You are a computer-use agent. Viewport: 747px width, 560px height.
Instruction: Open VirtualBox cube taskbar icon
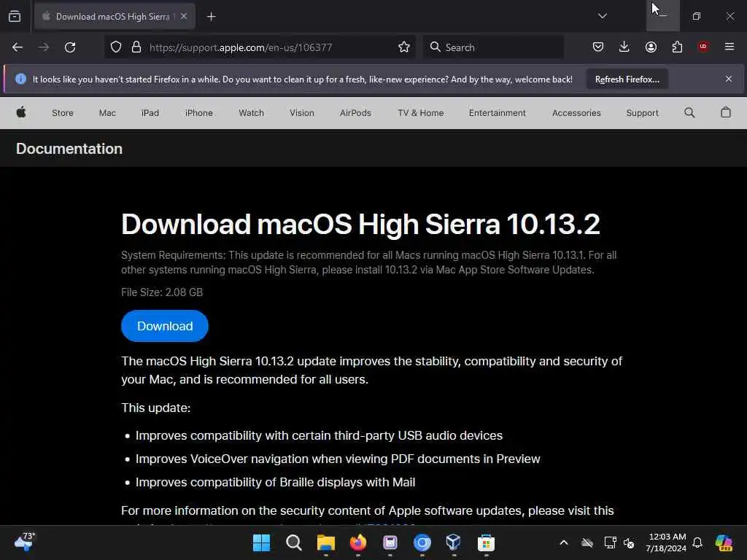click(454, 542)
